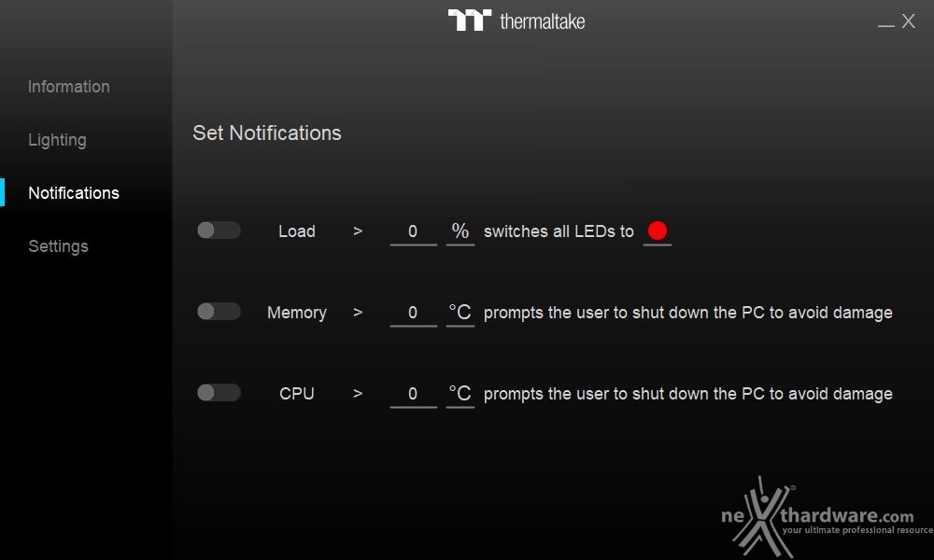Click the Set Notifications heading
934x560 pixels.
[x=267, y=133]
